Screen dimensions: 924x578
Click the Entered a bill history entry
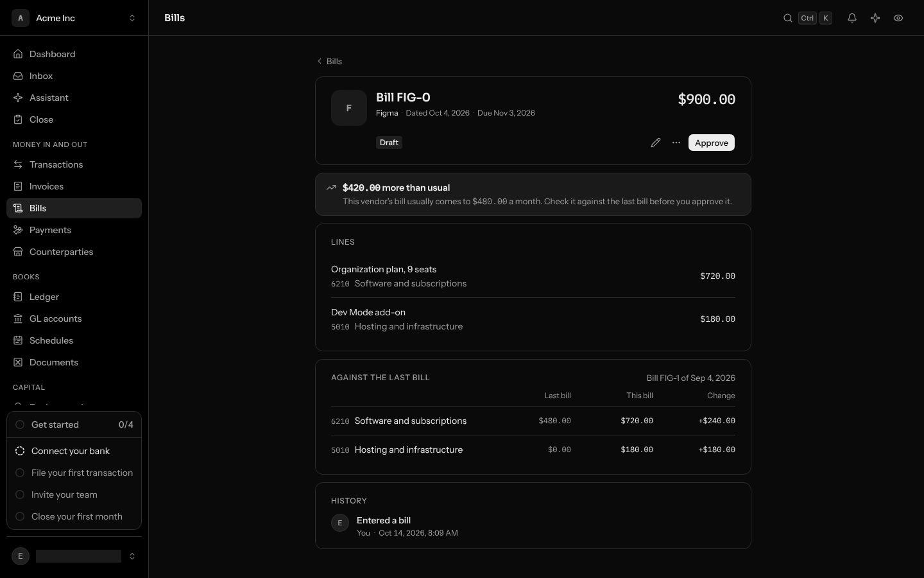click(x=533, y=526)
